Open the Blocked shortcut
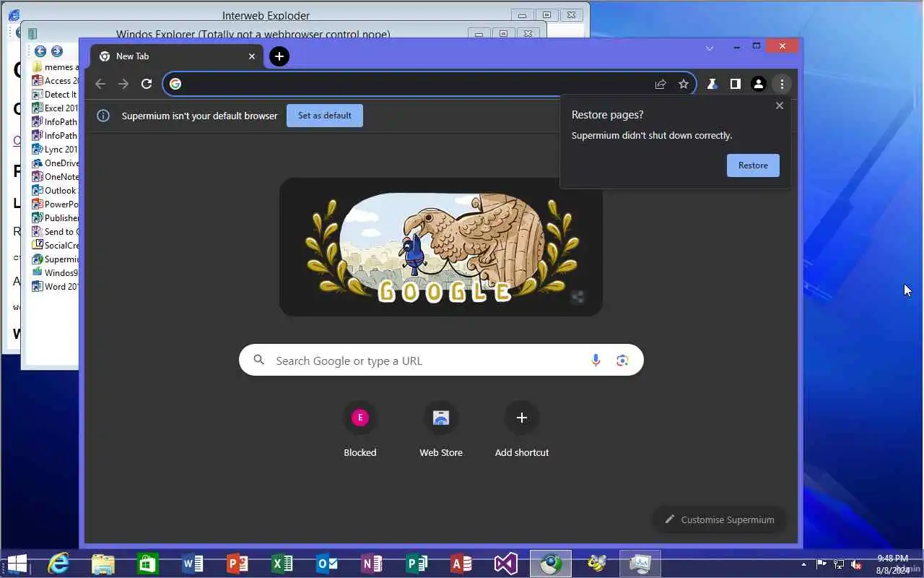Screen dimensions: 924x578 [360, 429]
